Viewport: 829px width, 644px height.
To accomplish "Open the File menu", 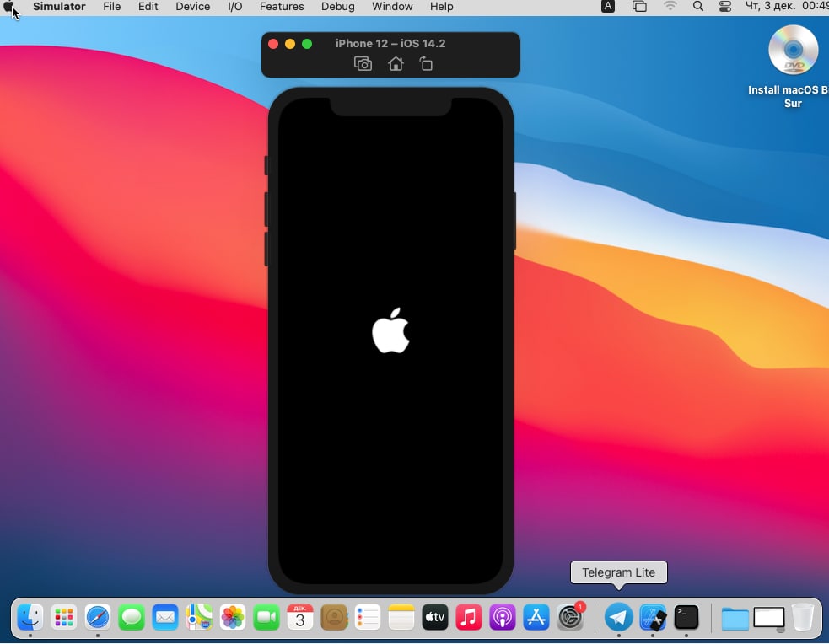I will click(x=111, y=7).
